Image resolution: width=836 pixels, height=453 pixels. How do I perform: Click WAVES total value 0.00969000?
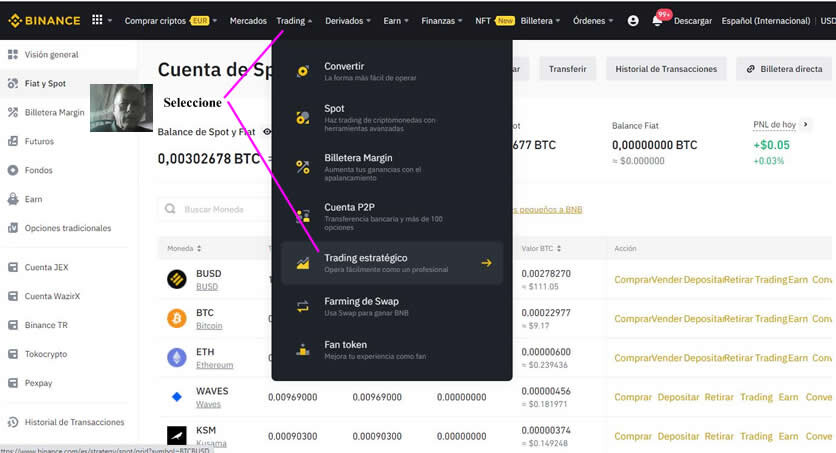[x=293, y=397]
